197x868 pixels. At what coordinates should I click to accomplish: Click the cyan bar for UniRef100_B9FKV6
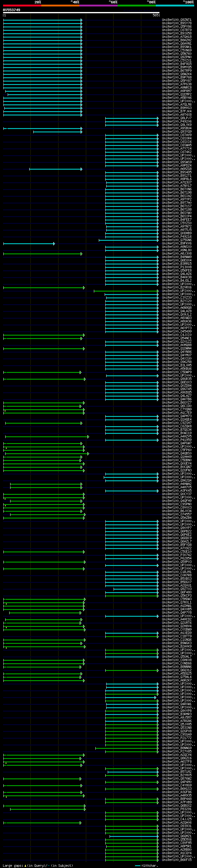tap(29, 244)
